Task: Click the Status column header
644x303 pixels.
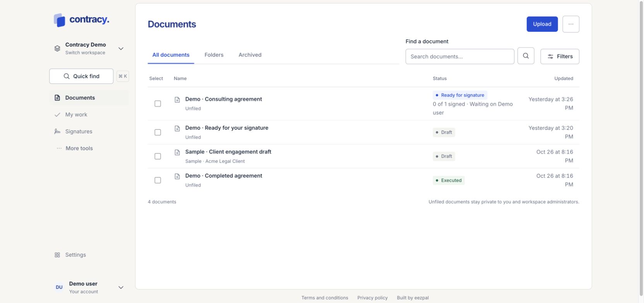Action: click(440, 78)
